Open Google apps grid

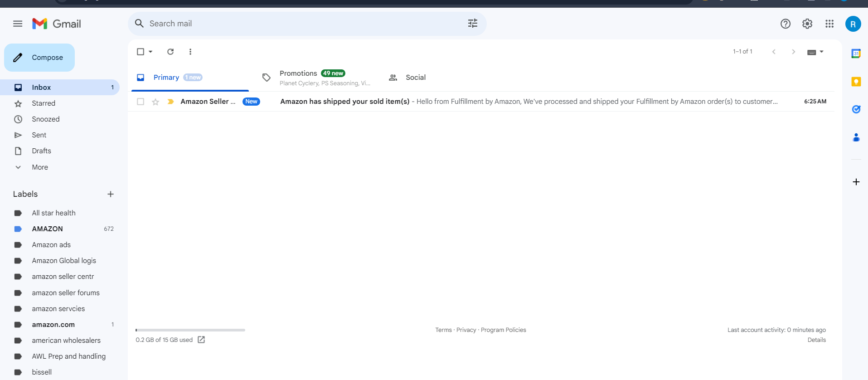coord(829,24)
